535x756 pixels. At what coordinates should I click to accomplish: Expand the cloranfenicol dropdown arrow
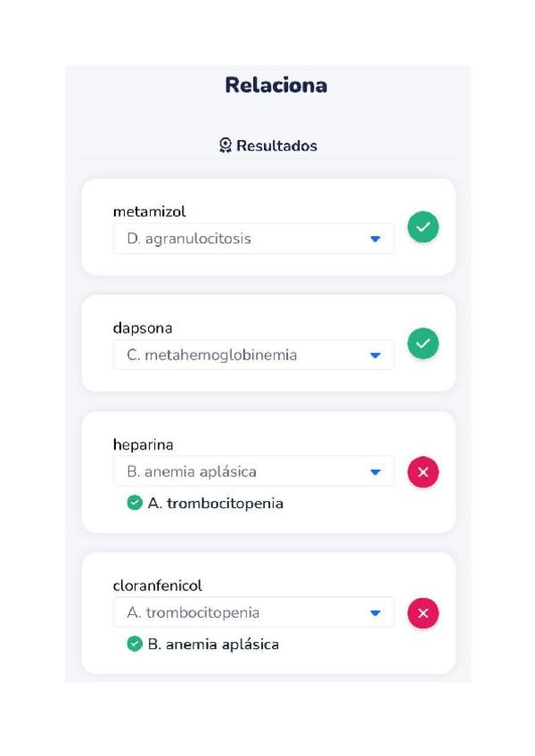click(x=375, y=612)
